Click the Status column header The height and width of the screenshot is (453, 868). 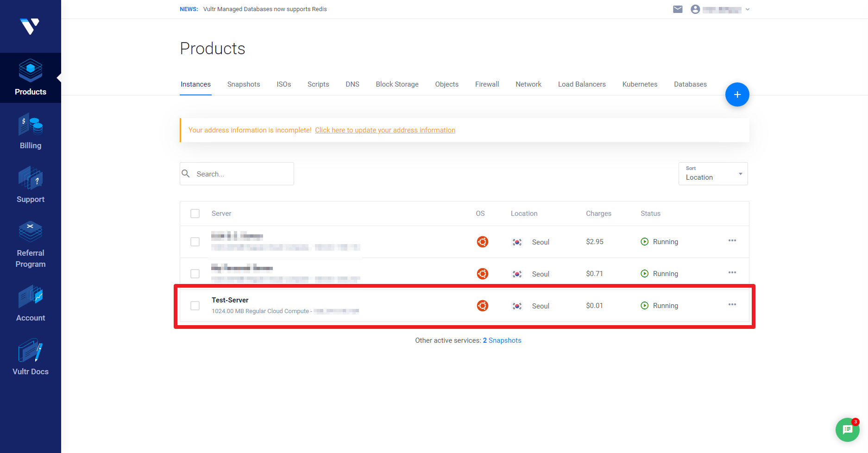click(651, 214)
